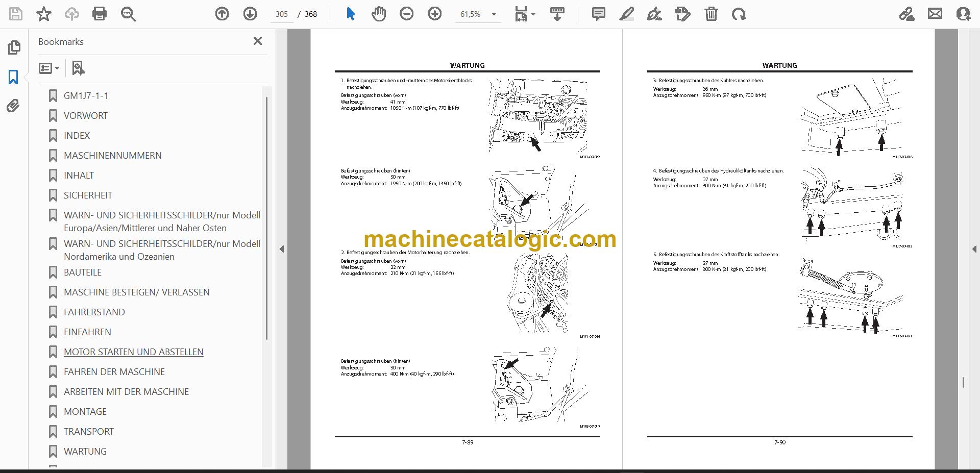Open the Attachments paperclip panel
The height and width of the screenshot is (473, 980).
click(x=14, y=106)
